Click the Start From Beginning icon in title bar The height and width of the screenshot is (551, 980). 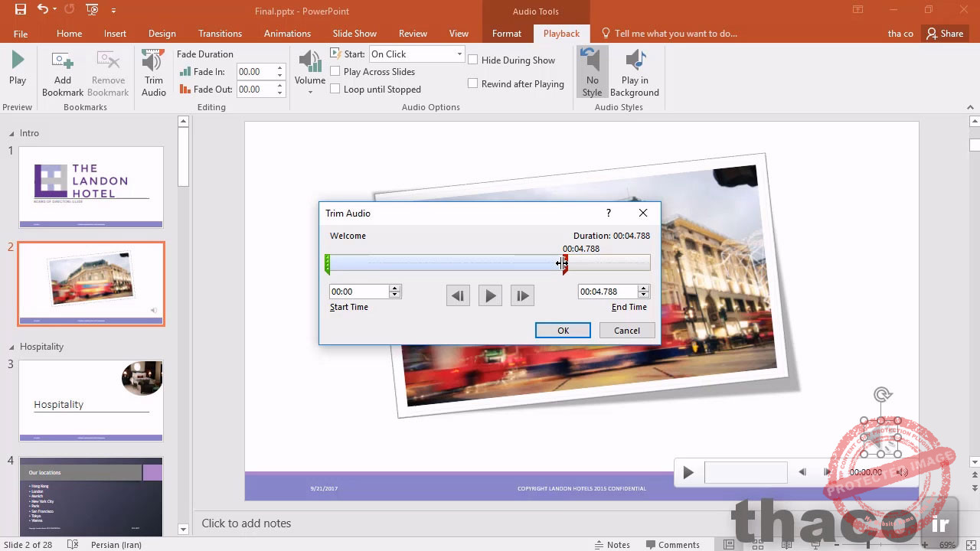[x=92, y=10]
